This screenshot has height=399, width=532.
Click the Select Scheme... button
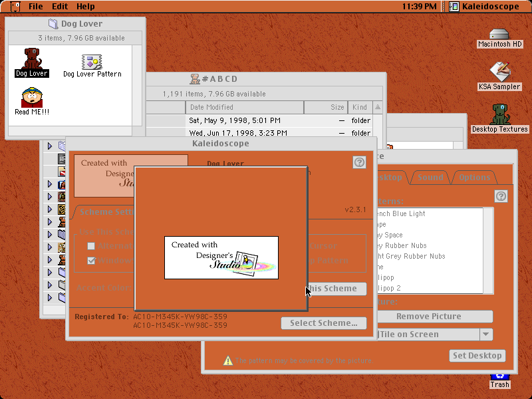coord(324,323)
